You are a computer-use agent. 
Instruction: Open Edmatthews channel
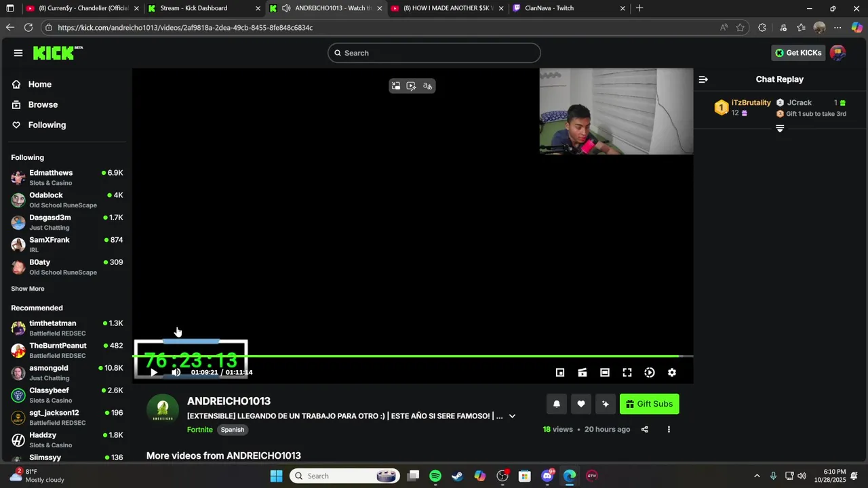(67, 178)
